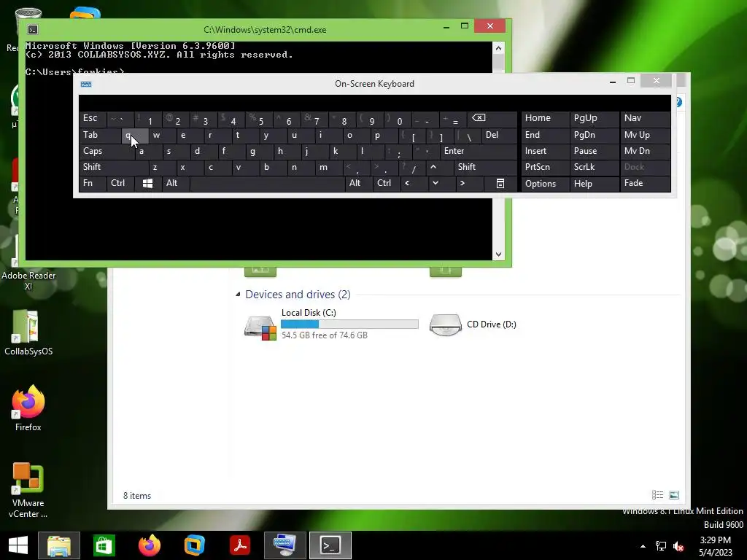This screenshot has height=560, width=747.
Task: Collapse the Devices and drives group
Action: pyautogui.click(x=238, y=295)
